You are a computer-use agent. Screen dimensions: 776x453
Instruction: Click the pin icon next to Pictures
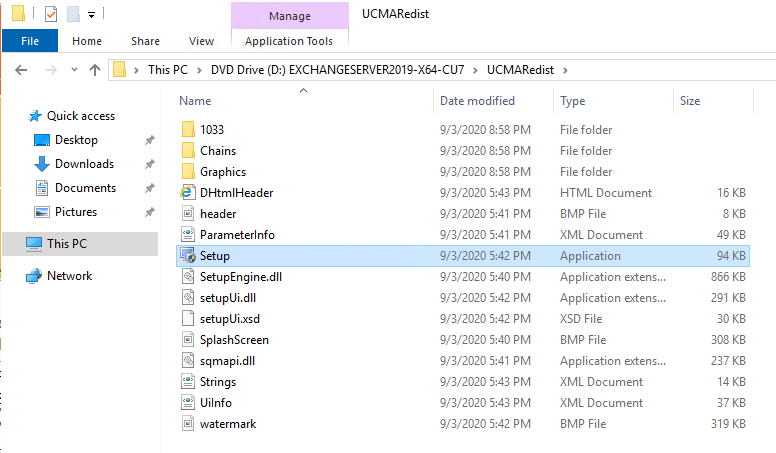tap(149, 212)
